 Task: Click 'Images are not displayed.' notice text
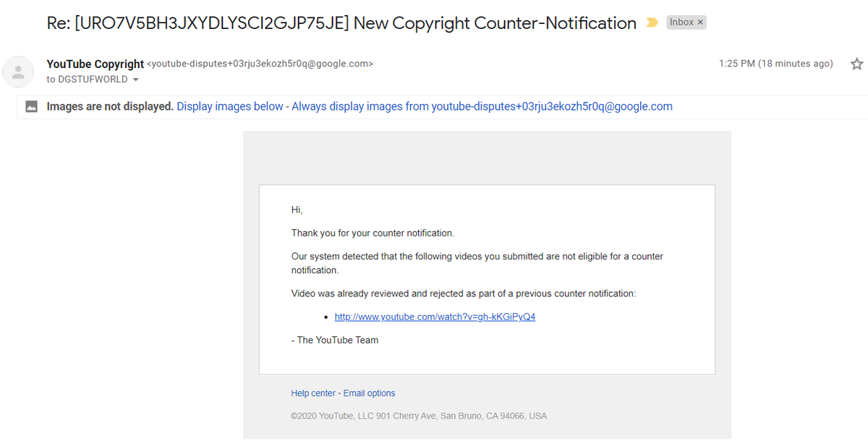click(x=110, y=106)
